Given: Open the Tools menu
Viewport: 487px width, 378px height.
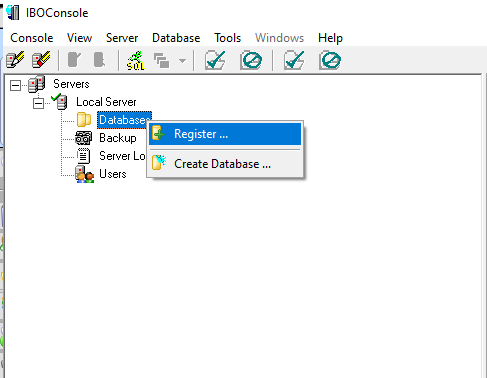Looking at the screenshot, I should pos(227,38).
